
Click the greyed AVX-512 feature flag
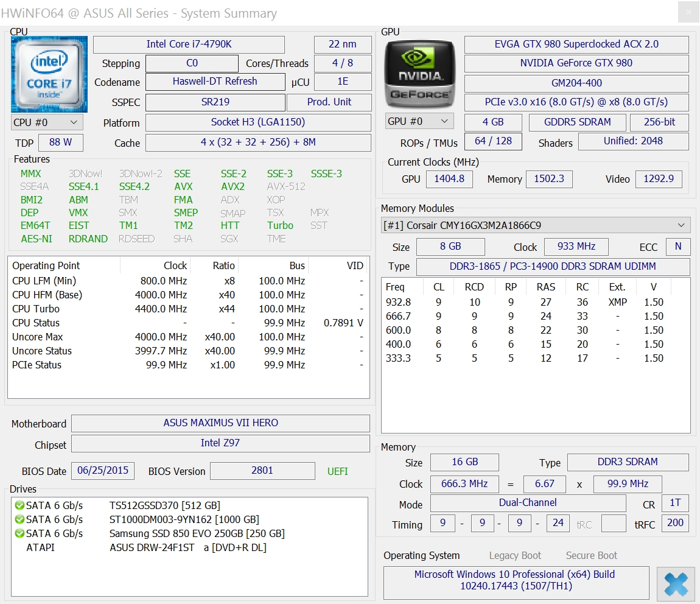click(286, 186)
